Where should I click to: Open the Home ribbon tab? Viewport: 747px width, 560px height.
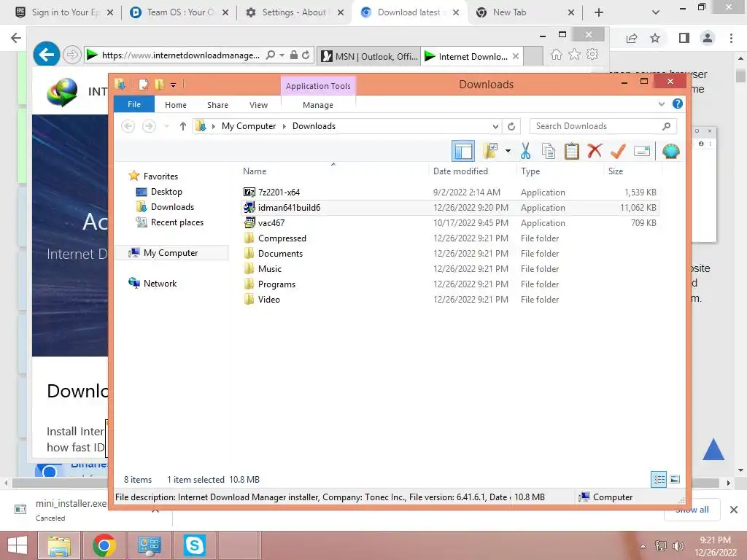tap(175, 105)
